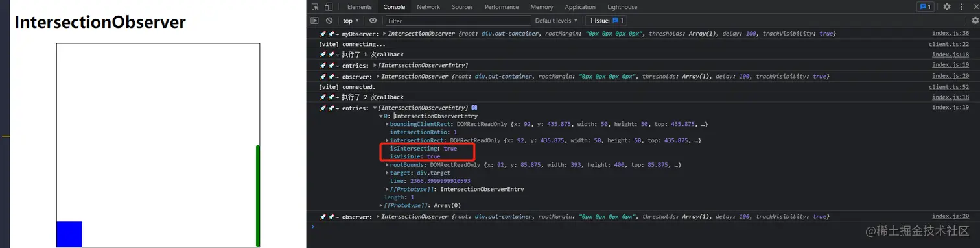The width and height of the screenshot is (980, 248).
Task: Select the Console tab
Action: (x=394, y=7)
